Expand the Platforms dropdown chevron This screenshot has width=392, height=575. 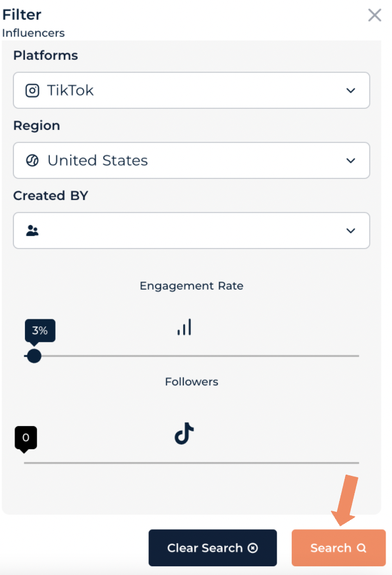(x=350, y=90)
